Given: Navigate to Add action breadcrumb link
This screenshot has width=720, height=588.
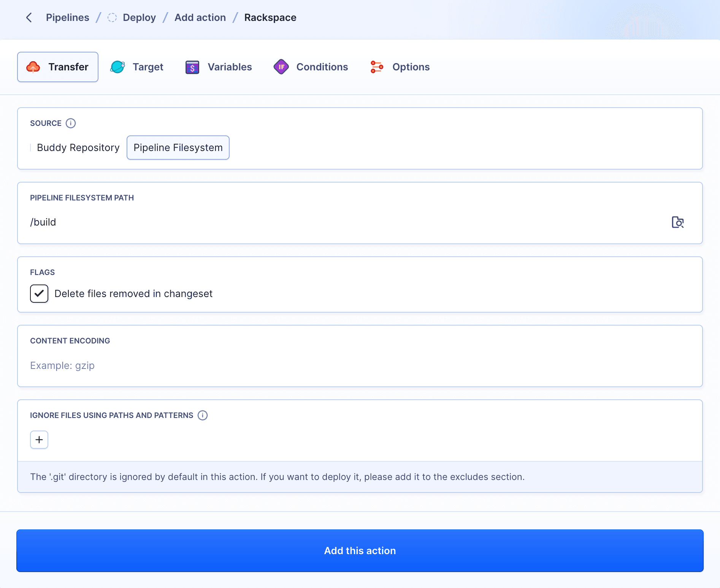Looking at the screenshot, I should pyautogui.click(x=200, y=17).
